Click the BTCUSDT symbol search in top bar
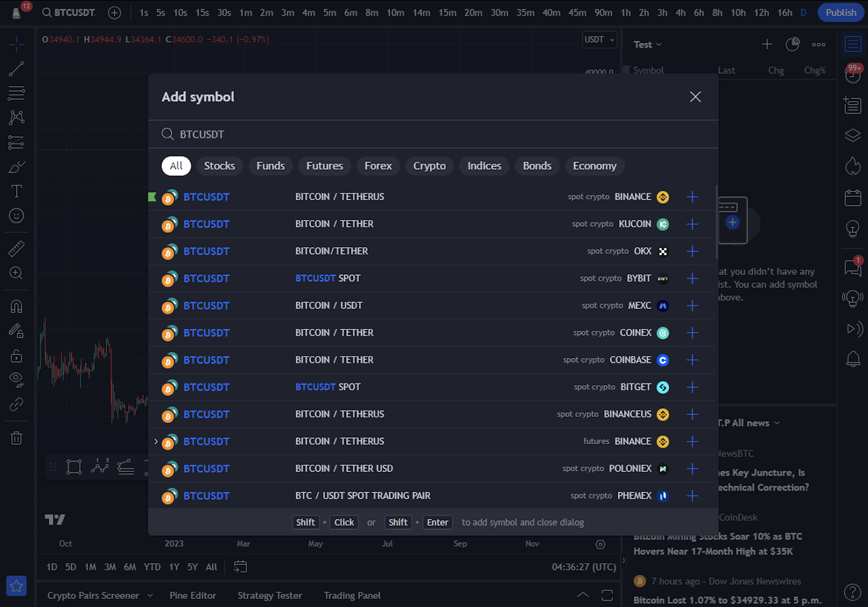 point(69,12)
